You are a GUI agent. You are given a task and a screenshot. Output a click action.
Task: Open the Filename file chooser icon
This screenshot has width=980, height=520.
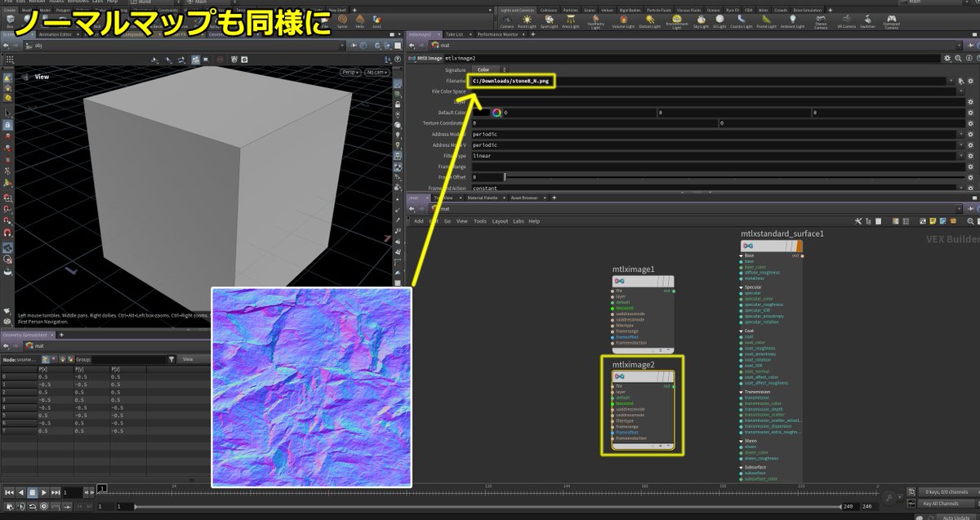pyautogui.click(x=961, y=82)
